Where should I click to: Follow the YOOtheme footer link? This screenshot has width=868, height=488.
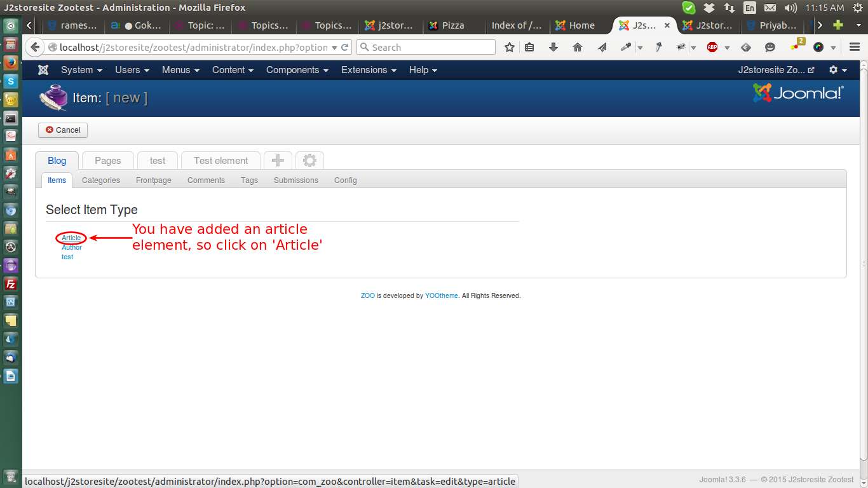[x=442, y=296]
